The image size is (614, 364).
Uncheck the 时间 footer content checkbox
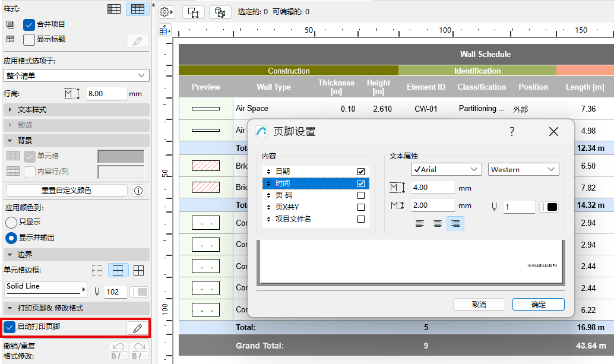(x=361, y=183)
